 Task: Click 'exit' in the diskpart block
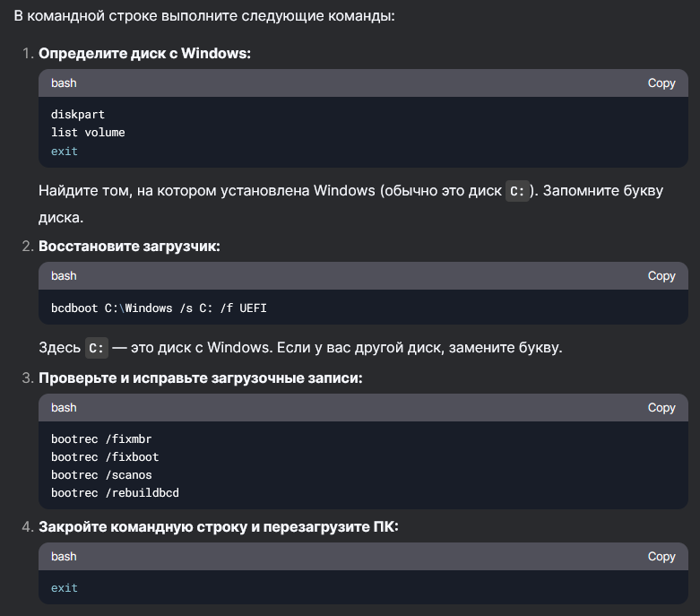[x=65, y=151]
